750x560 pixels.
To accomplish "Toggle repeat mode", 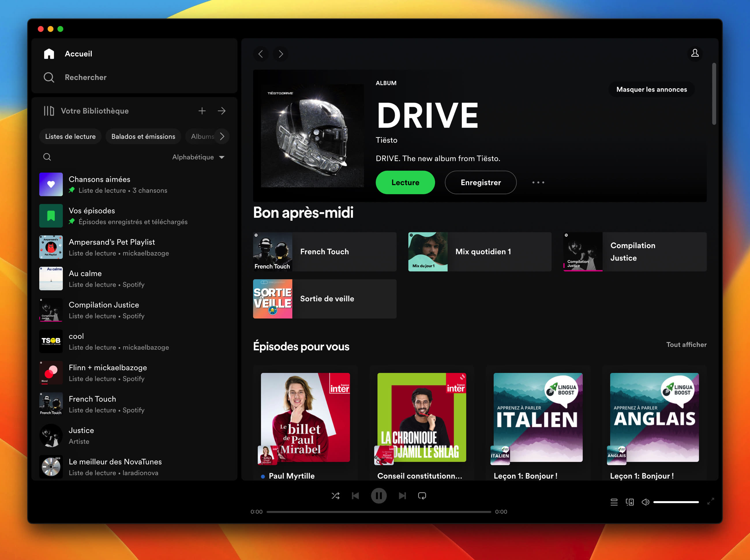I will (422, 496).
